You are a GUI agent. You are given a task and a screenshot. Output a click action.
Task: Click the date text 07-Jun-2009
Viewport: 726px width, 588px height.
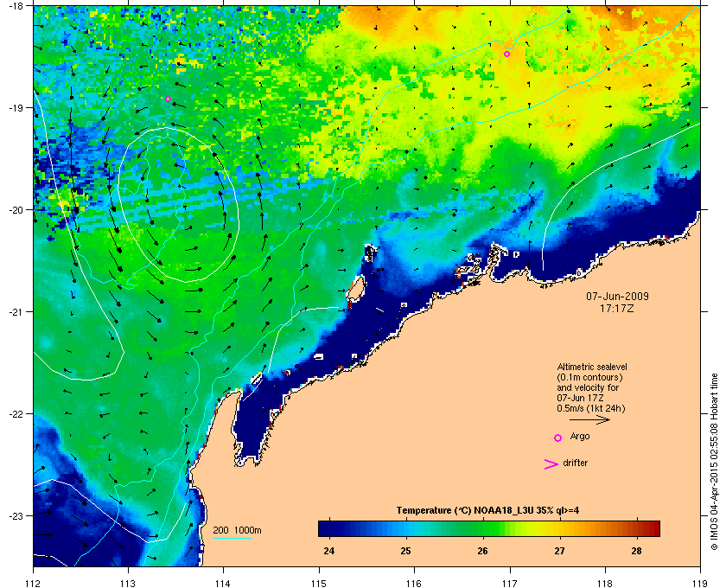click(617, 296)
